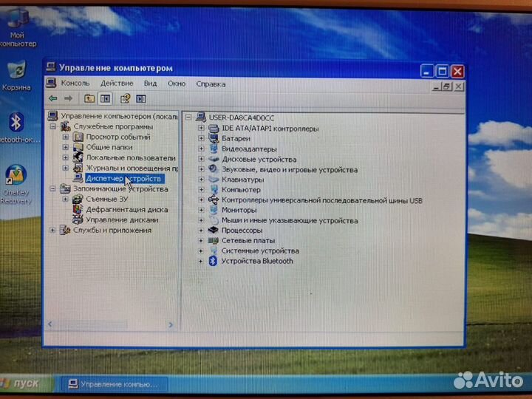Image resolution: width=532 pixels, height=399 pixels.
Task: Click the Back arrow toolbar button
Action: click(x=52, y=98)
